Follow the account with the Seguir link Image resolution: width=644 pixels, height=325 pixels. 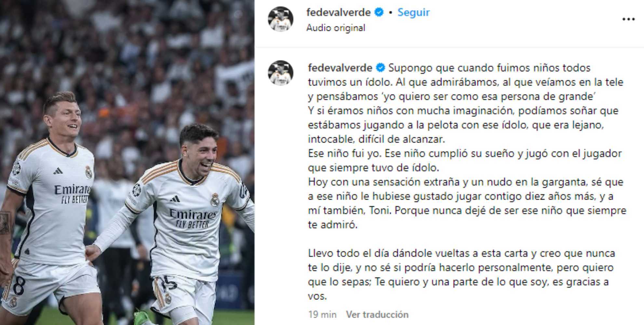point(413,12)
